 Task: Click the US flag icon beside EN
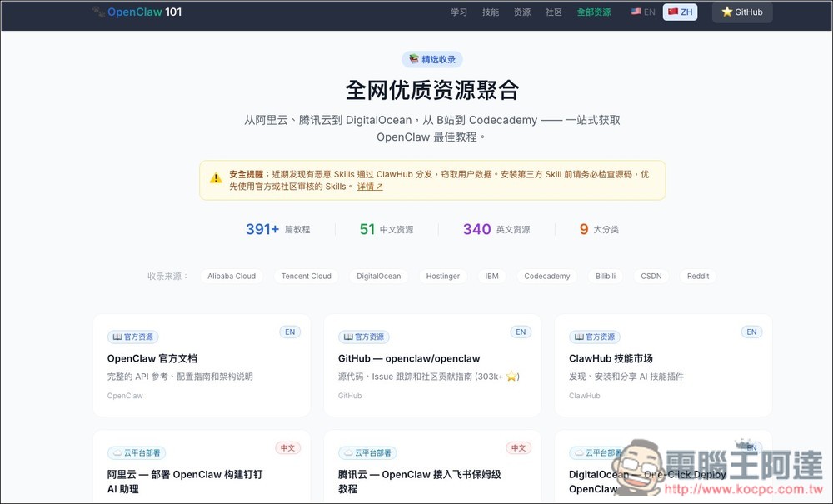pos(636,12)
